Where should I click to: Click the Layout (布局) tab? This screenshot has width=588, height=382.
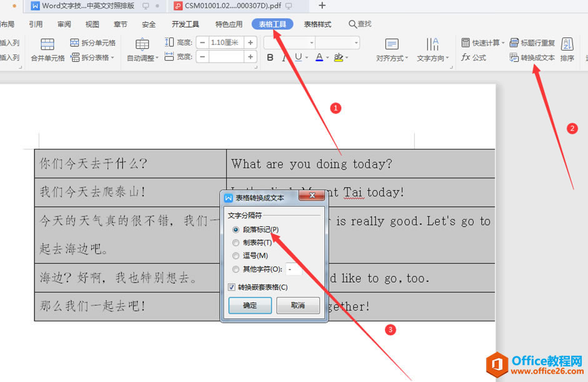coord(7,24)
